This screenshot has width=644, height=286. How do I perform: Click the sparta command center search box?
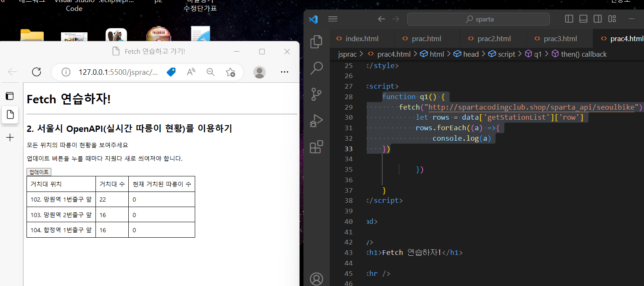tap(478, 19)
